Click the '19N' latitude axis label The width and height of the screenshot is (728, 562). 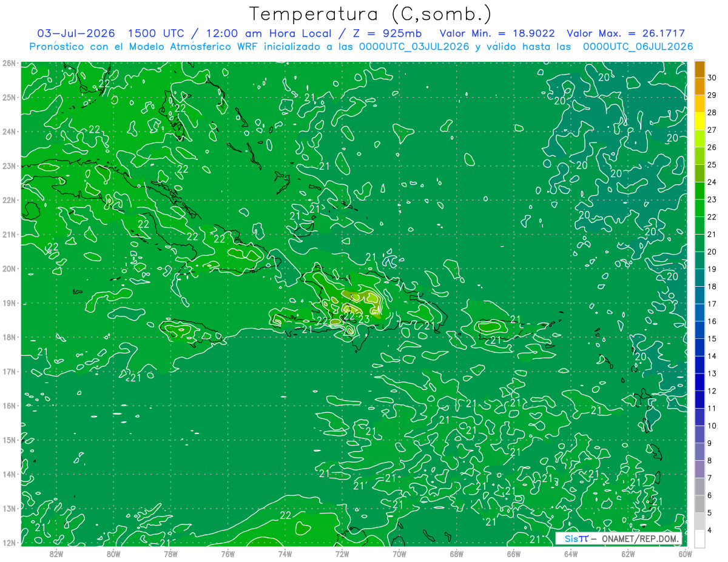click(x=8, y=303)
